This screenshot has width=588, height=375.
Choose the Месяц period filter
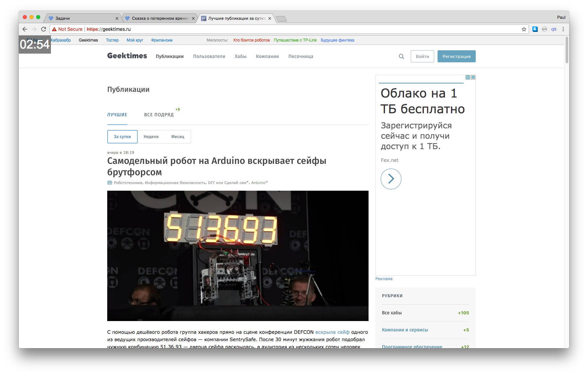[178, 137]
